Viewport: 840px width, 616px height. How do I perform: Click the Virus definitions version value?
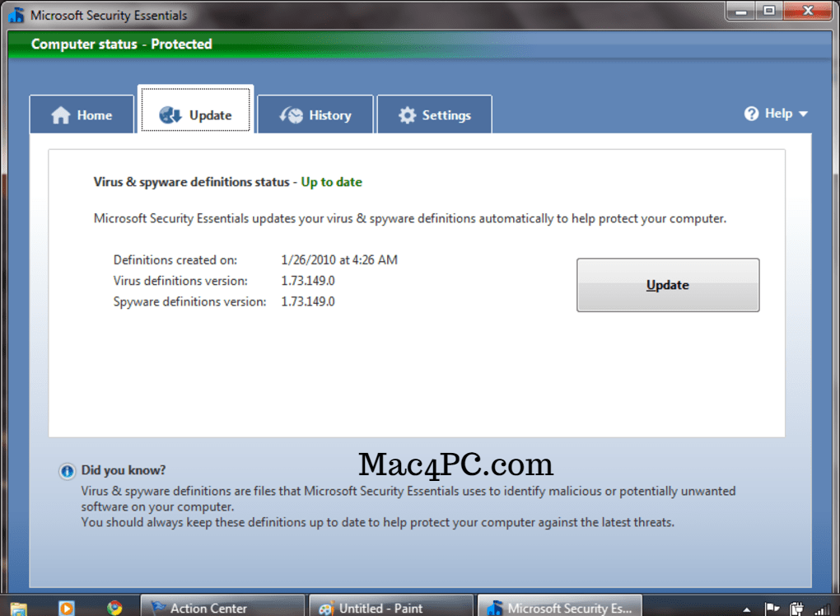[308, 281]
